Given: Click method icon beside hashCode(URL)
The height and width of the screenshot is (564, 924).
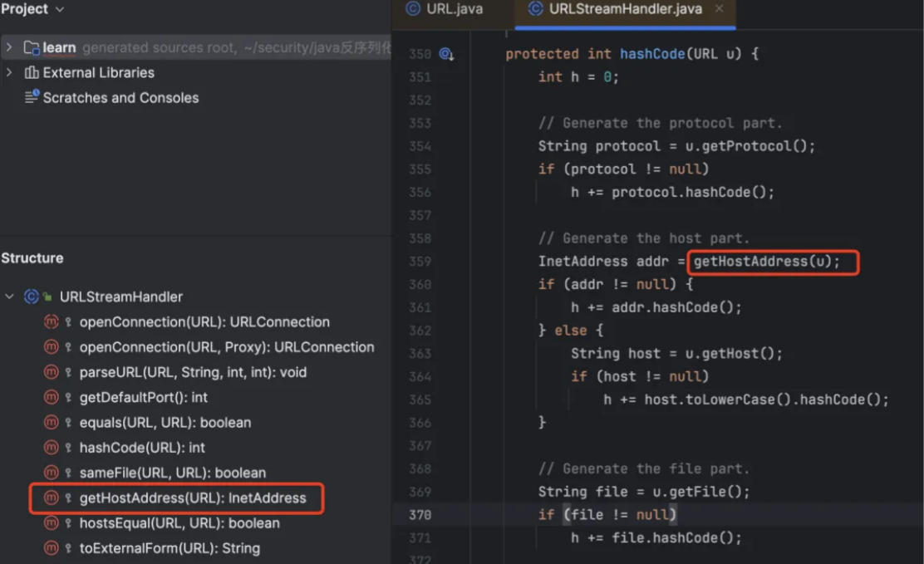Looking at the screenshot, I should tap(52, 448).
